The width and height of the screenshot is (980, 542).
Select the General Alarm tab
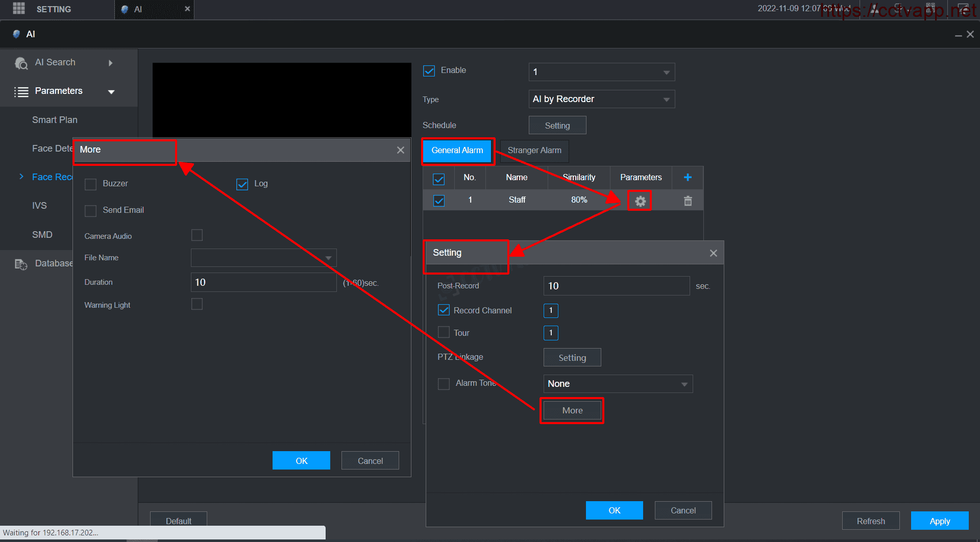[457, 151]
